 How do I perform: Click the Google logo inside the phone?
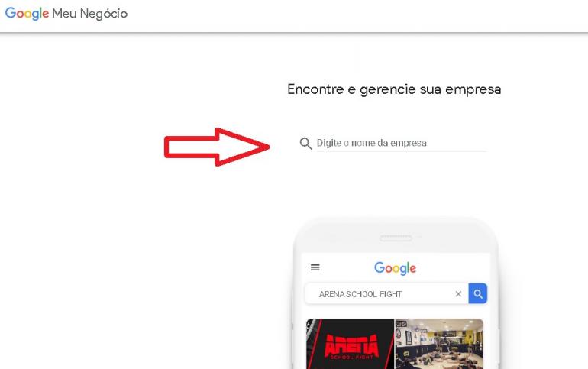click(396, 268)
